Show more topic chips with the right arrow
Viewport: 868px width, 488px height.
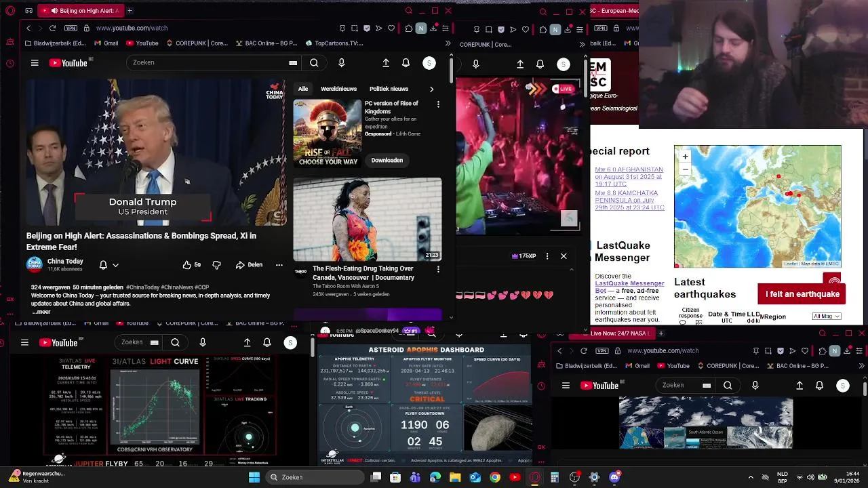point(431,89)
